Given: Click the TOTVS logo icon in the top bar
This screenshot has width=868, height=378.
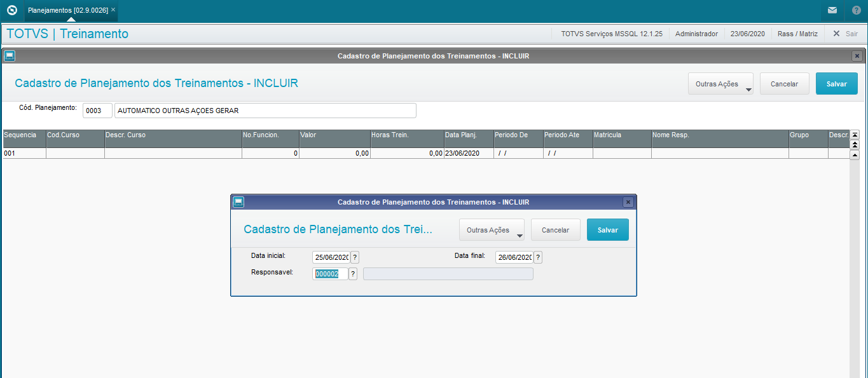Looking at the screenshot, I should (x=11, y=11).
